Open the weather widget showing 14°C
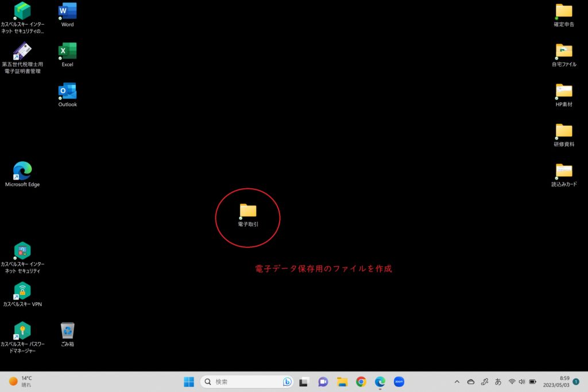The image size is (588, 392). (x=21, y=382)
